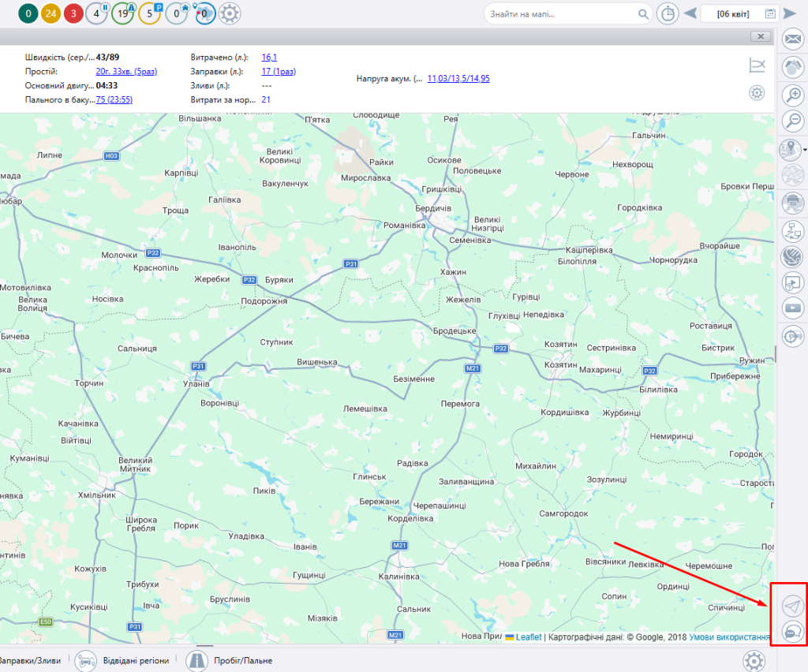
Task: Open the video help tutorial icon
Action: tap(792, 282)
